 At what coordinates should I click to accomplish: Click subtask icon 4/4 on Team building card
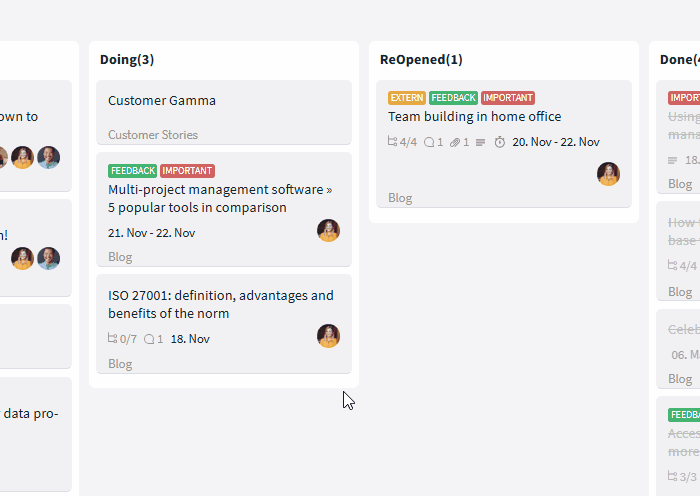pos(392,142)
